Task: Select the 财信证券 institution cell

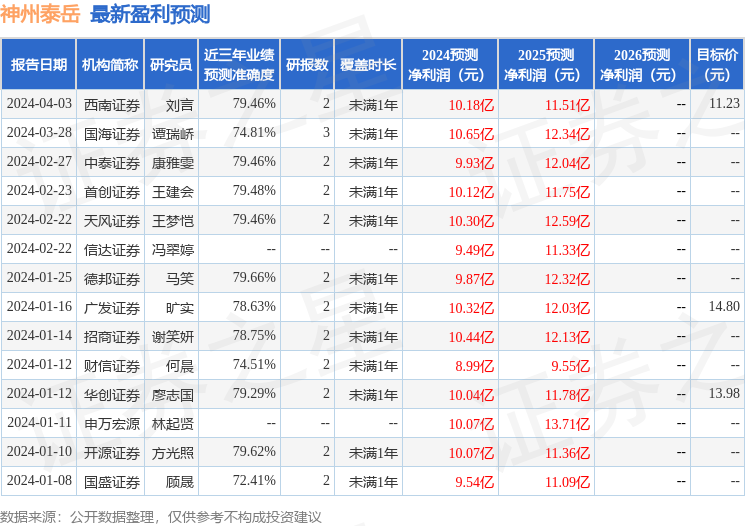Action: pos(112,366)
